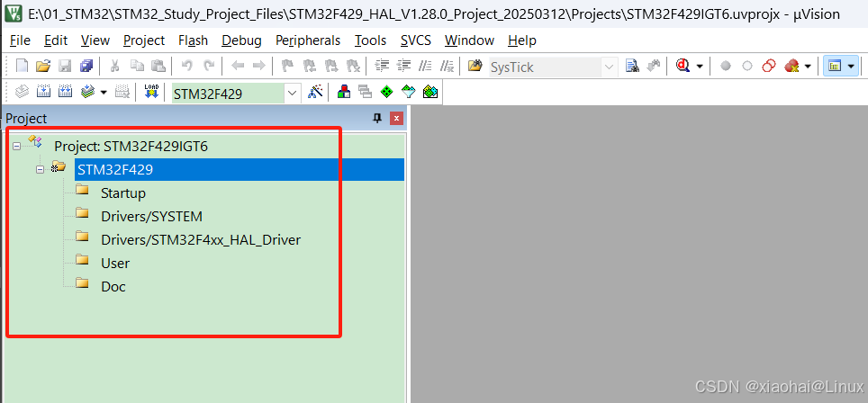Click the Disable All Breakpoints red rings
Viewport: 868px width, 403px height.
(x=769, y=67)
